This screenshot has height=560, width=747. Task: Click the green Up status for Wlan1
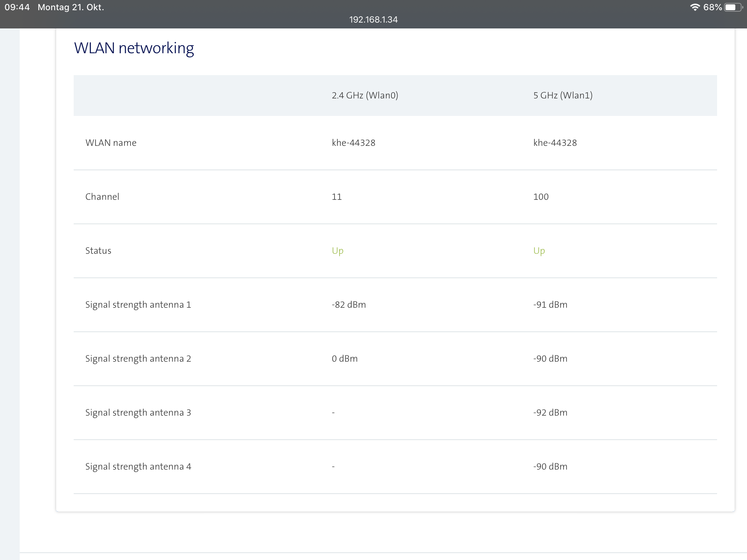539,251
